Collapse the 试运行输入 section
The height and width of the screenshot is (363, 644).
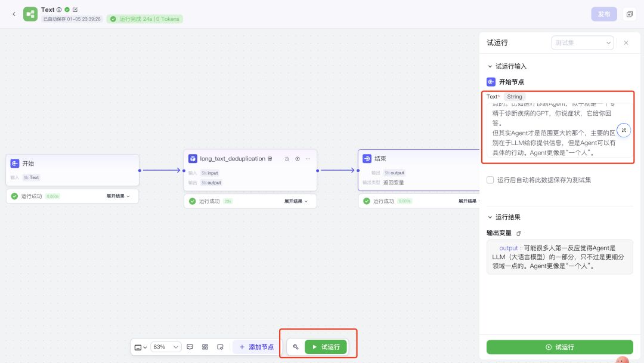[490, 66]
